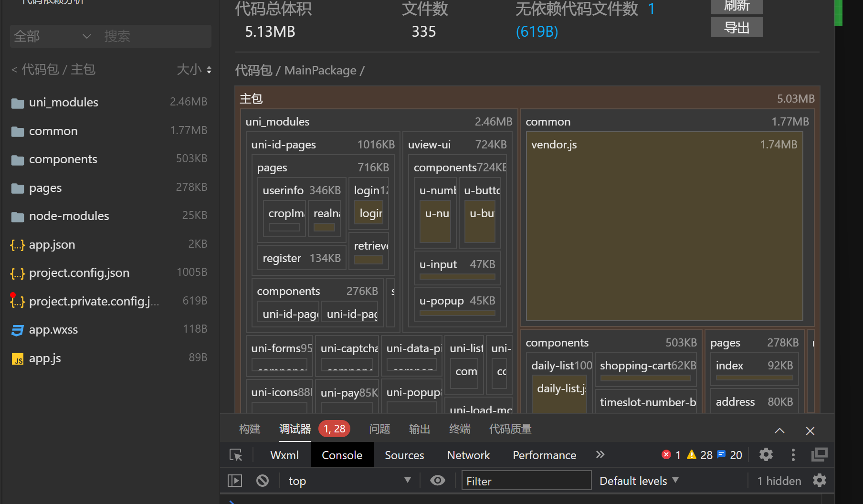
Task: Toggle the 大小 sort order arrows
Action: click(x=209, y=70)
